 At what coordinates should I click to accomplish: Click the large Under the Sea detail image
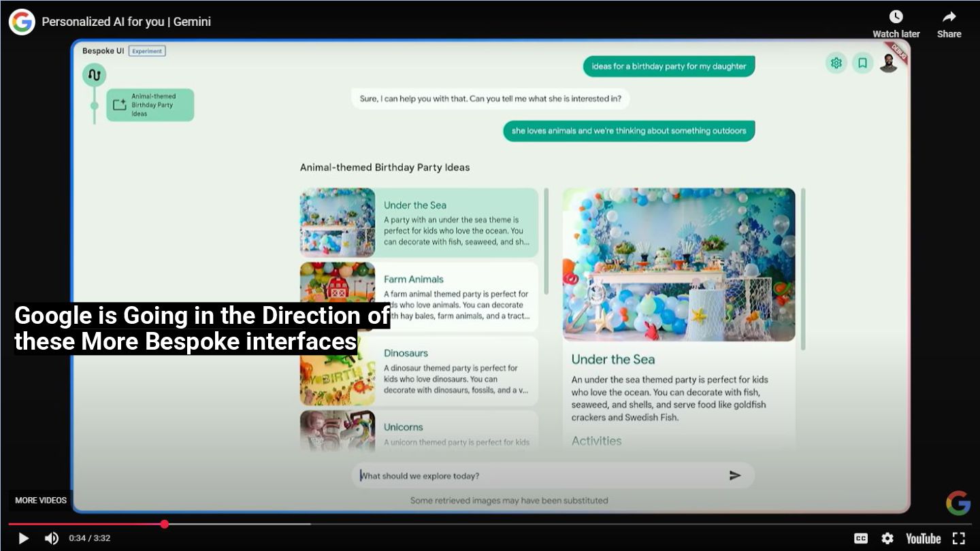[679, 265]
